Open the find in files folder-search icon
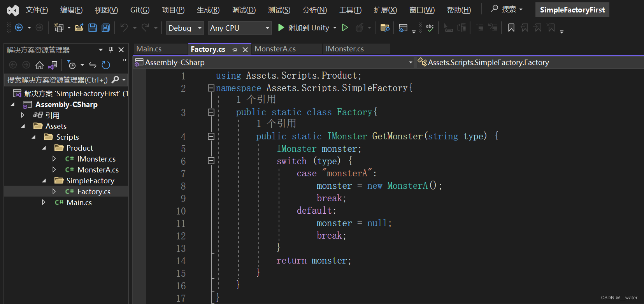Screen dimensions: 644x304 385,28
